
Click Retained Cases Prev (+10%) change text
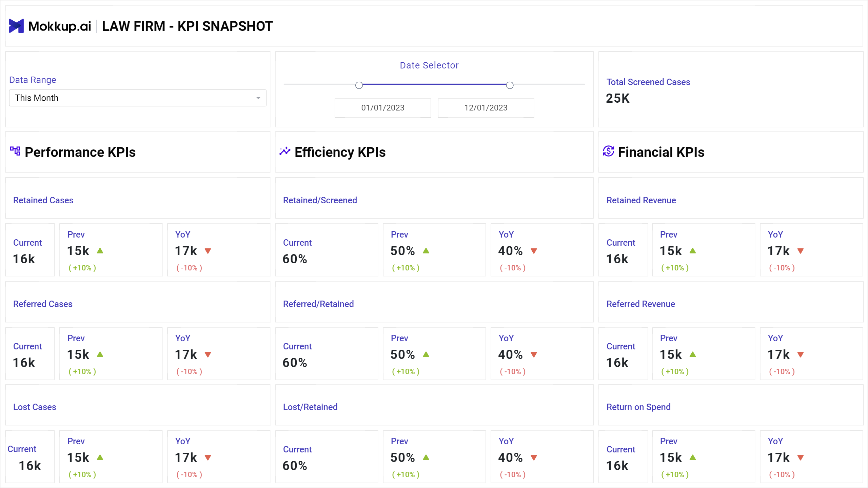[x=82, y=268]
